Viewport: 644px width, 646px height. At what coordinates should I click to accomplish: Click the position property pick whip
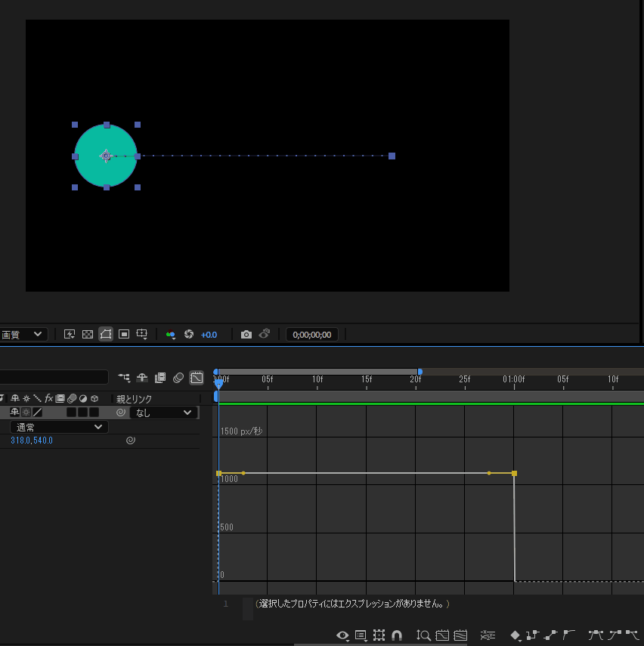131,440
